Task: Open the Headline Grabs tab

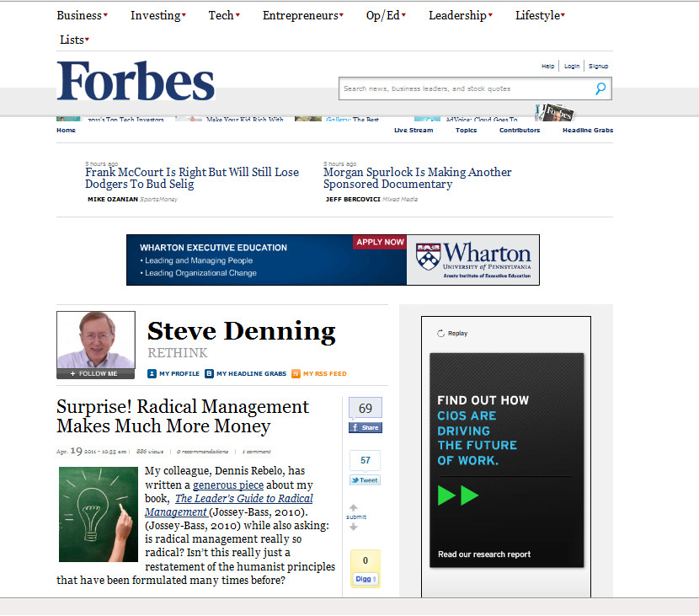Action: [x=588, y=131]
